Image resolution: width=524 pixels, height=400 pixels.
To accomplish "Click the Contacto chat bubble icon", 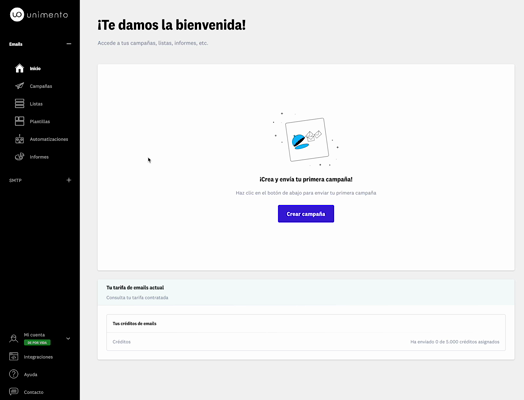I will point(14,391).
